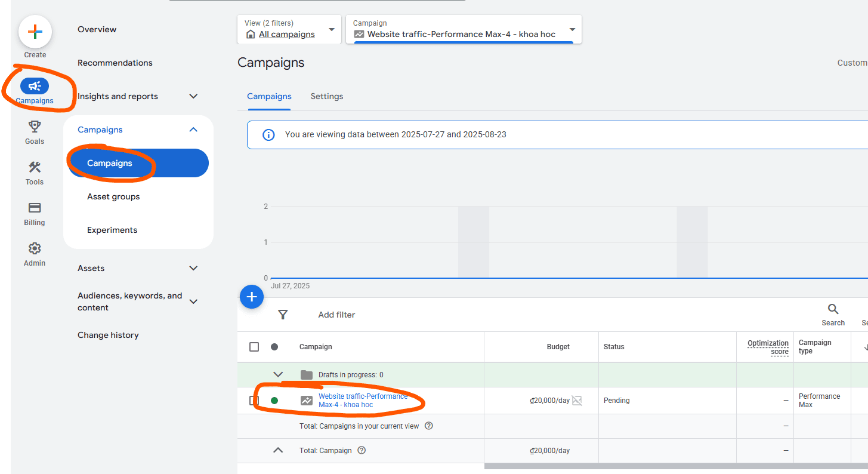Click help icon beside Total: Campaign

[x=361, y=450]
